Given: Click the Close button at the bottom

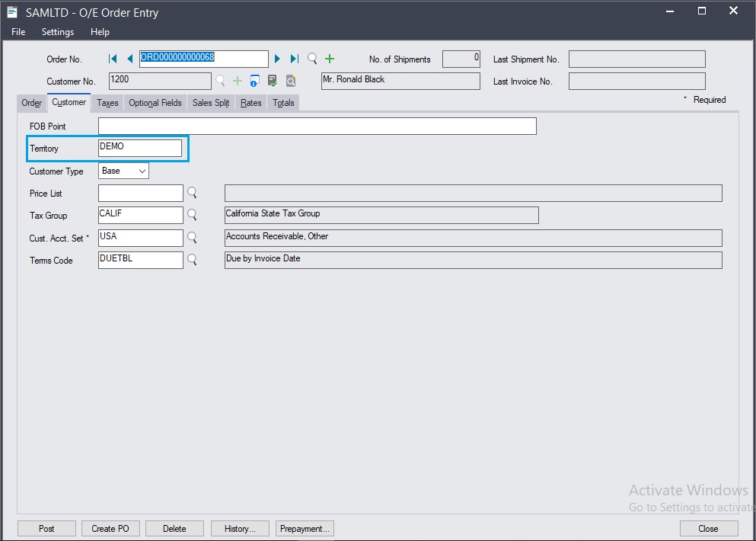Looking at the screenshot, I should coord(709,529).
